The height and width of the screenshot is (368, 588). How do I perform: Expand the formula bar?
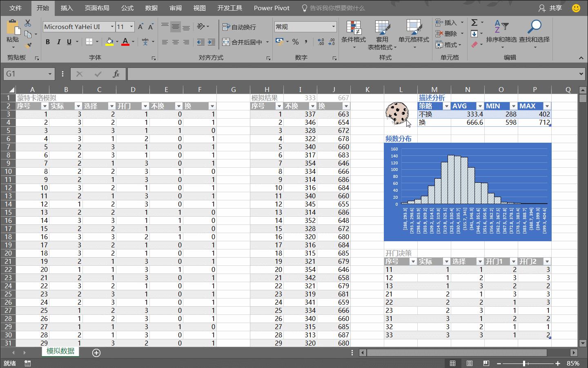point(581,74)
